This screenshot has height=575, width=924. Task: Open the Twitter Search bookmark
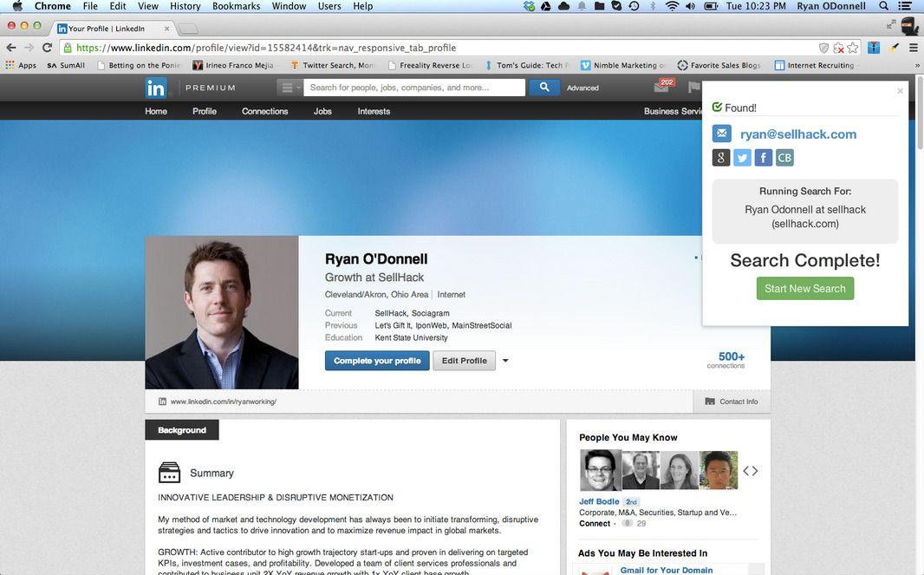[x=333, y=65]
